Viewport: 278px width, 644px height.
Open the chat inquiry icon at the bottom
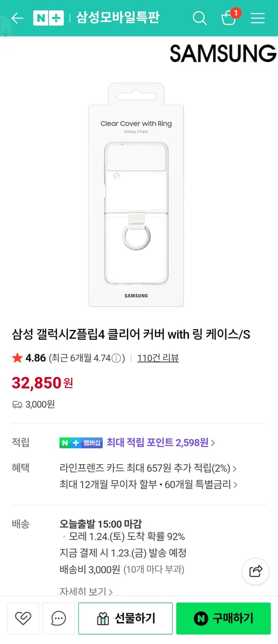pyautogui.click(x=58, y=618)
